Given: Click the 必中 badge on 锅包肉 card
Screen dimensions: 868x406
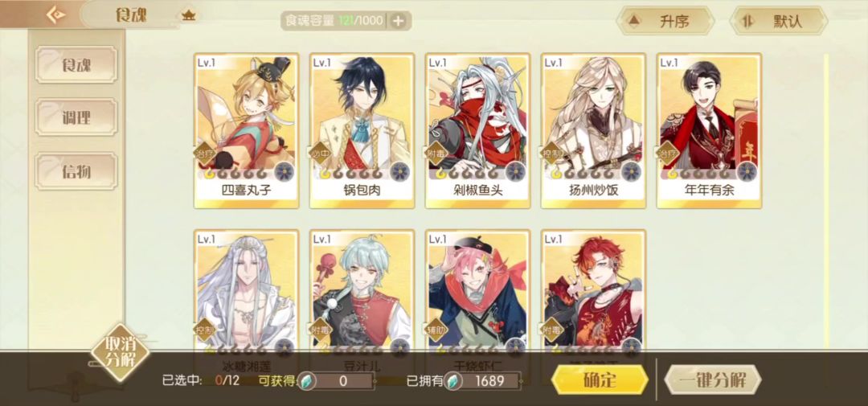Looking at the screenshot, I should click(x=317, y=153).
